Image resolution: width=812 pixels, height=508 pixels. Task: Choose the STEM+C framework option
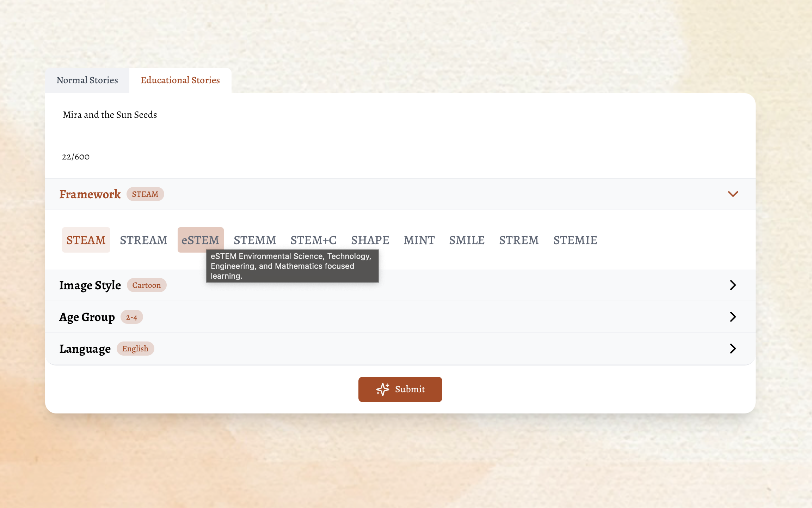313,240
